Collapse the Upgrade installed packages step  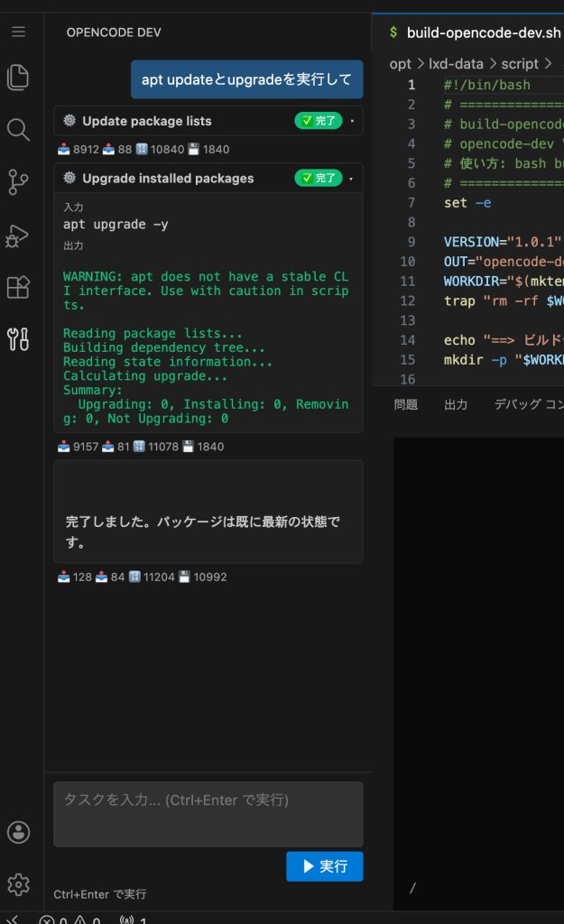pyautogui.click(x=352, y=179)
